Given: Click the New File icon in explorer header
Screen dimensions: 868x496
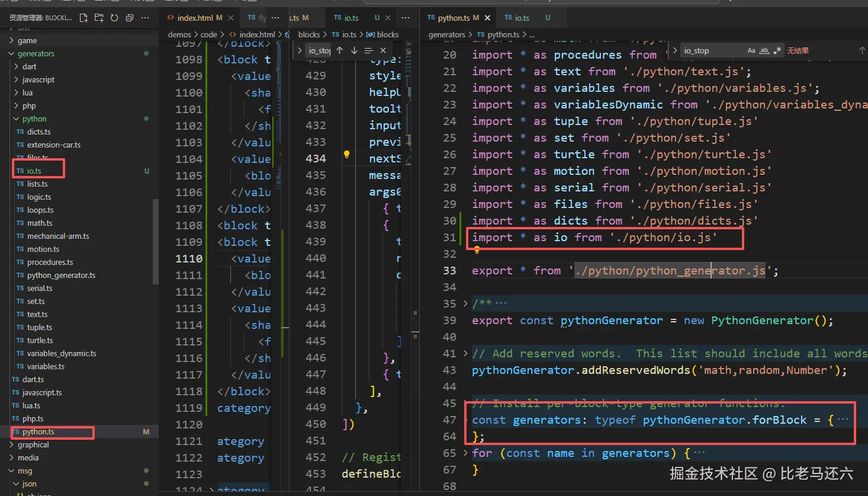Looking at the screenshot, I should click(83, 18).
